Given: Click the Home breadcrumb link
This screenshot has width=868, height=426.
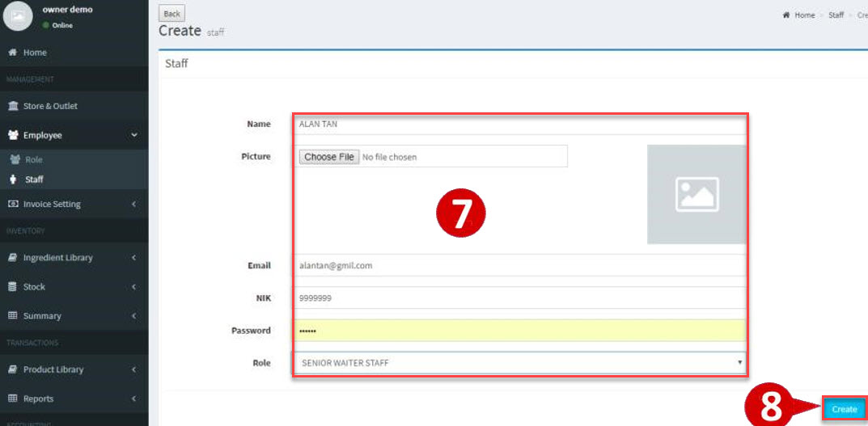Looking at the screenshot, I should [804, 15].
